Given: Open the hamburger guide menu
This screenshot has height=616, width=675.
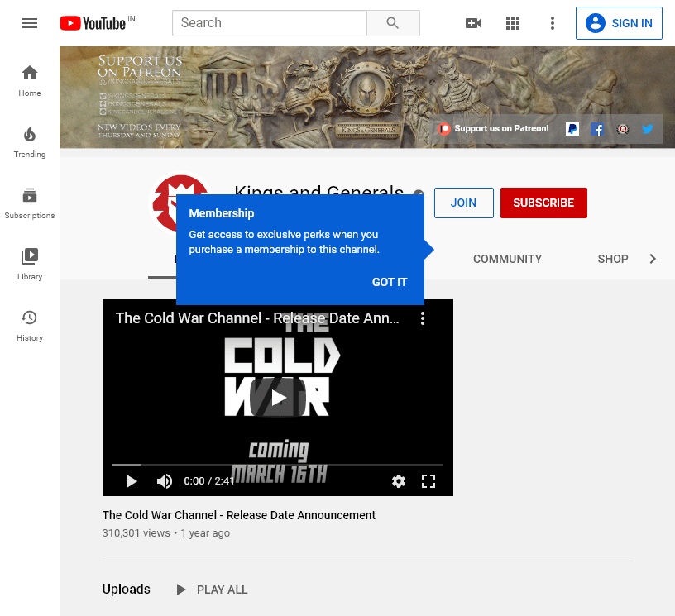Looking at the screenshot, I should pos(30,23).
